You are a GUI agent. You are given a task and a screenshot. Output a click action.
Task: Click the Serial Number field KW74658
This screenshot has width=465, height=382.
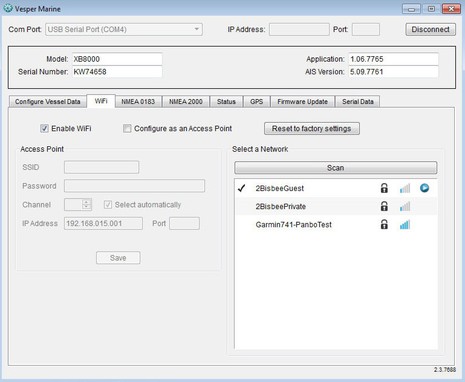[x=117, y=72]
